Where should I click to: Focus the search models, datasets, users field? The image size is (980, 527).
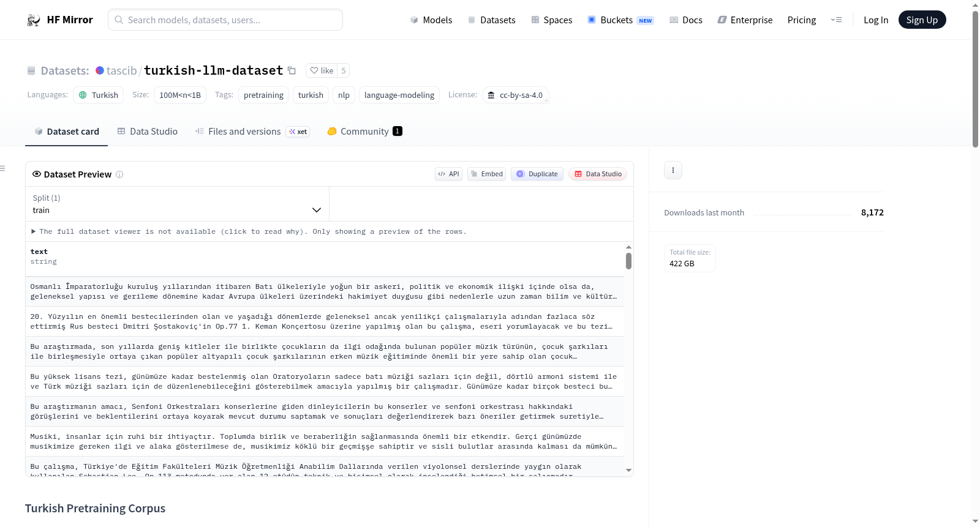tap(225, 20)
